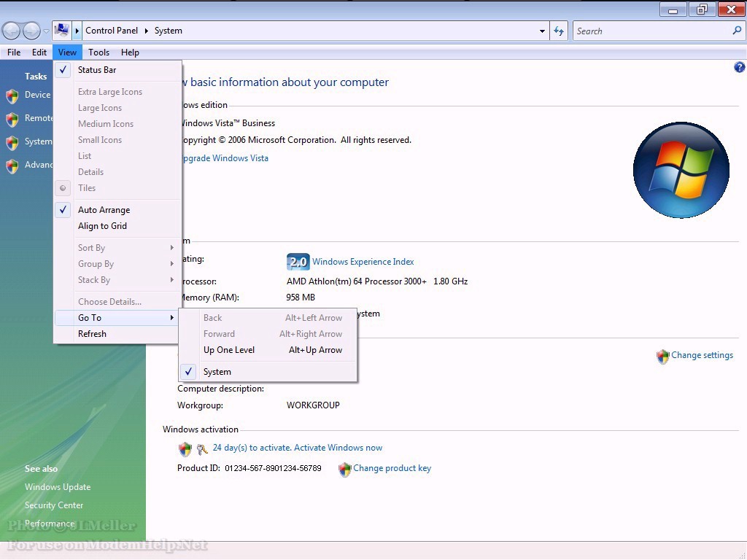Image resolution: width=747 pixels, height=560 pixels.
Task: Click the shield icon next to Change settings
Action: coord(662,356)
